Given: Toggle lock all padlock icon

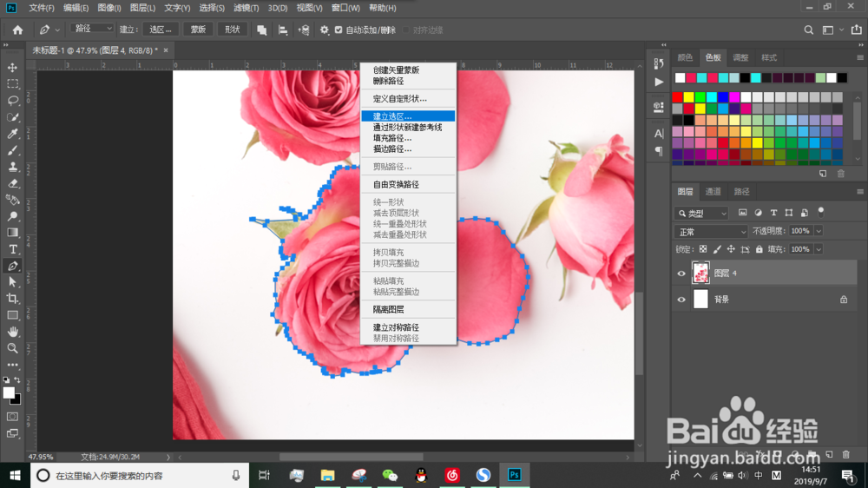Looking at the screenshot, I should click(759, 249).
